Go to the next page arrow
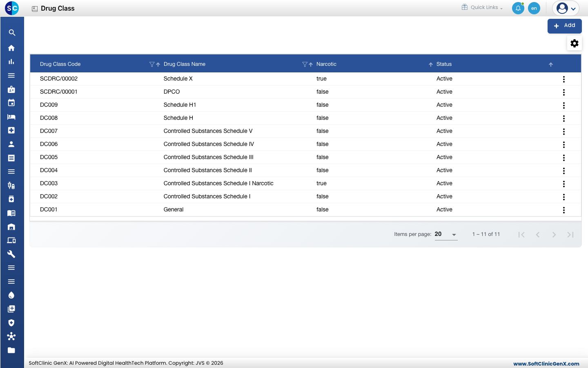Viewport: 588px width, 368px height. [554, 235]
